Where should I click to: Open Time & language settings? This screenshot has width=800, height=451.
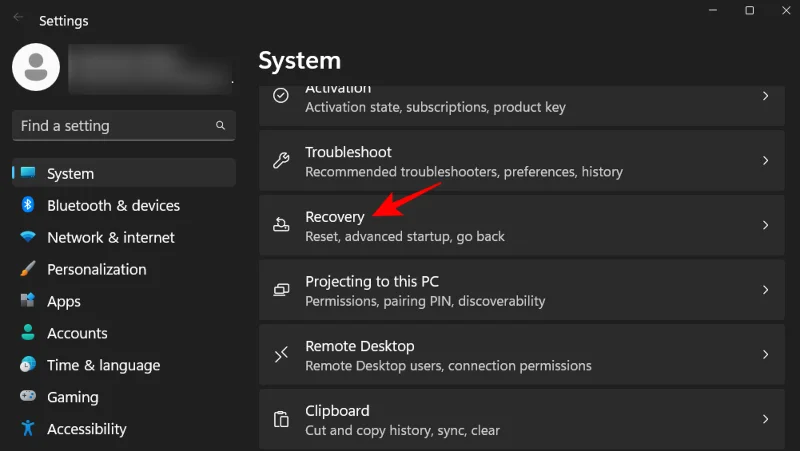click(124, 365)
